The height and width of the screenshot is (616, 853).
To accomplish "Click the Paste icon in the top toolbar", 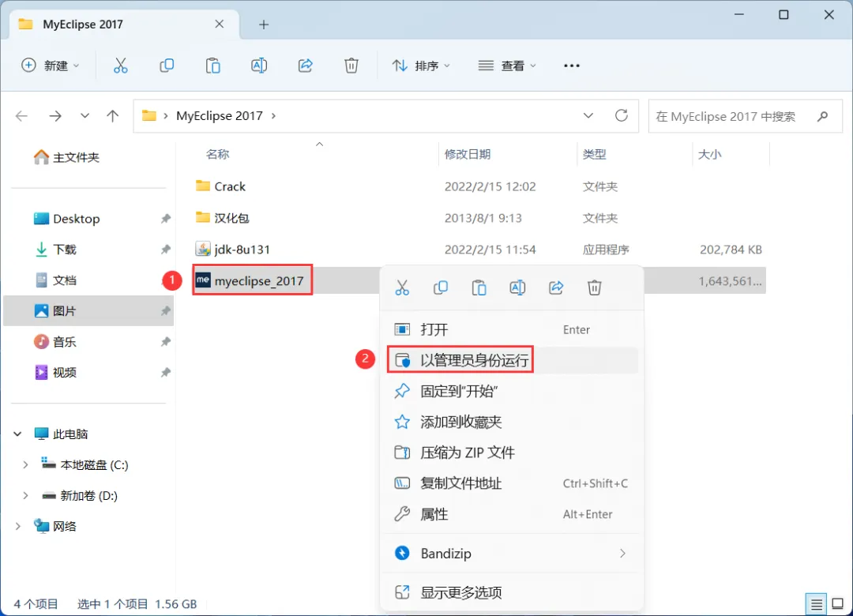I will [212, 66].
